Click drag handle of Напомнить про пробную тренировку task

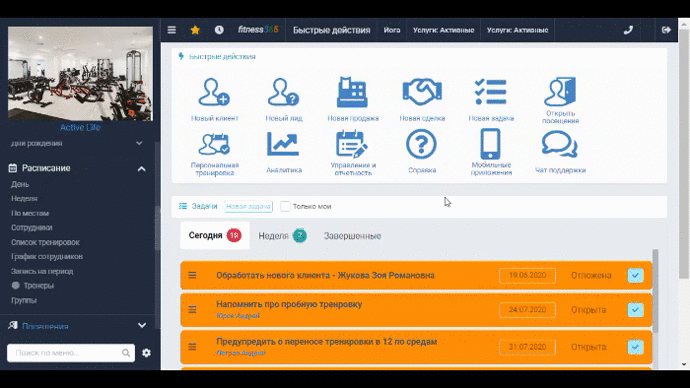coord(192,310)
